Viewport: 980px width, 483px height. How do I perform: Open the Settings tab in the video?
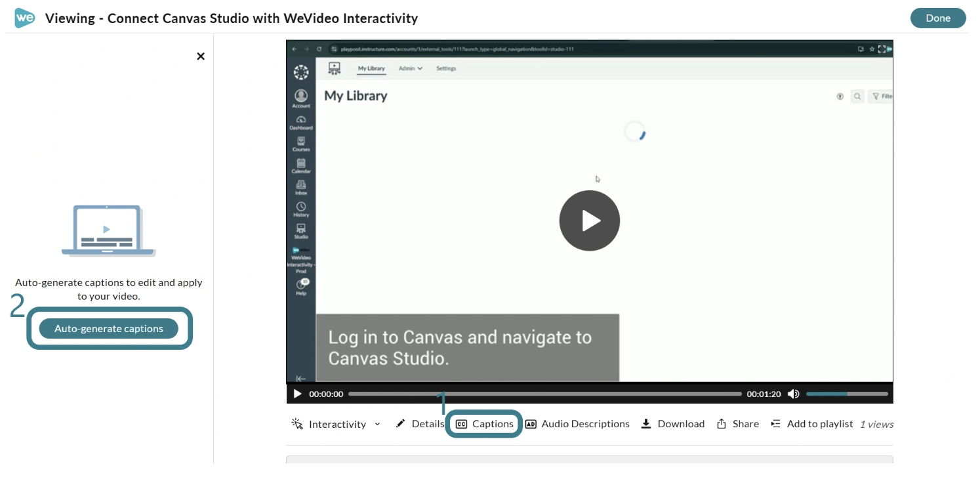tap(446, 68)
